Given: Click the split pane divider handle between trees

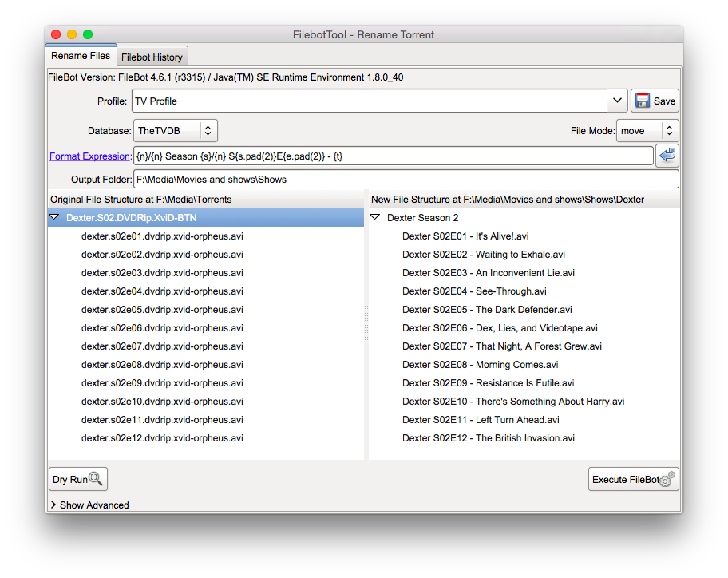Looking at the screenshot, I should 366,324.
